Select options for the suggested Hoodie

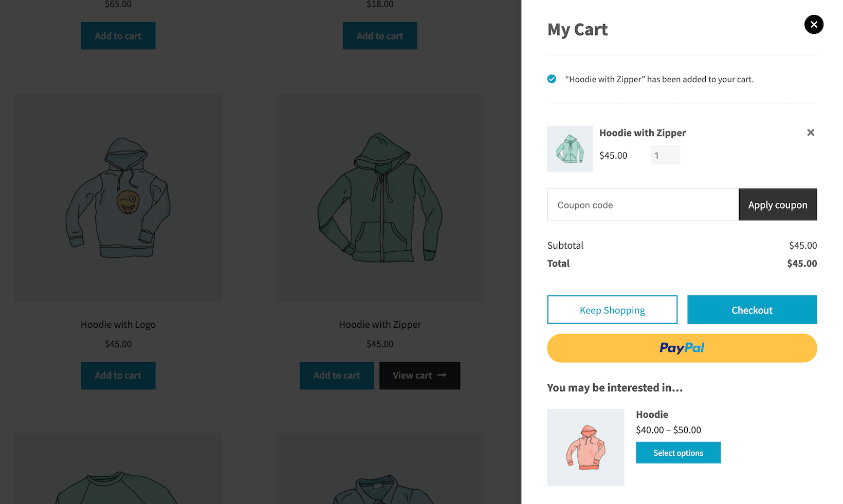[678, 453]
